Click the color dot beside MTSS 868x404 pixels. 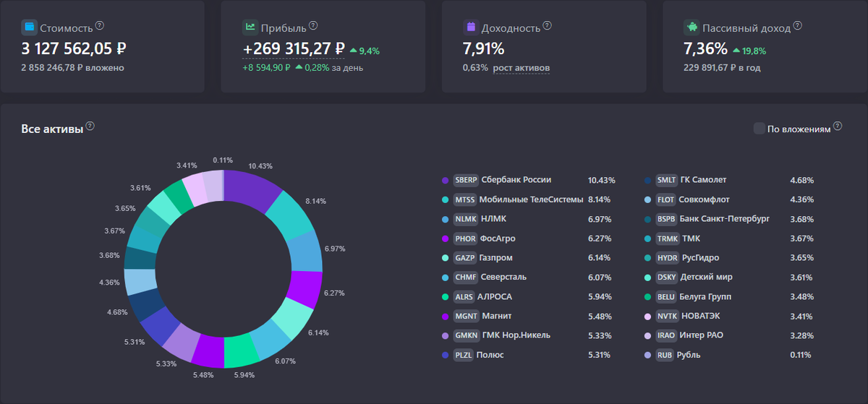pos(445,199)
